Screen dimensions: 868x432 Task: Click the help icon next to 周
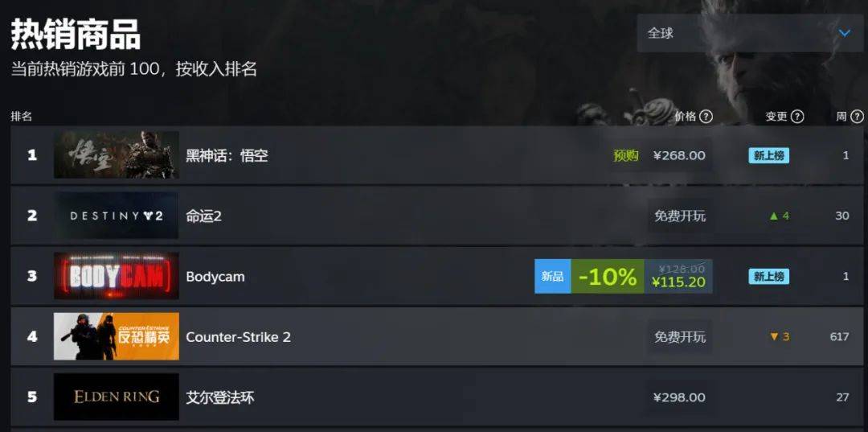click(x=857, y=117)
